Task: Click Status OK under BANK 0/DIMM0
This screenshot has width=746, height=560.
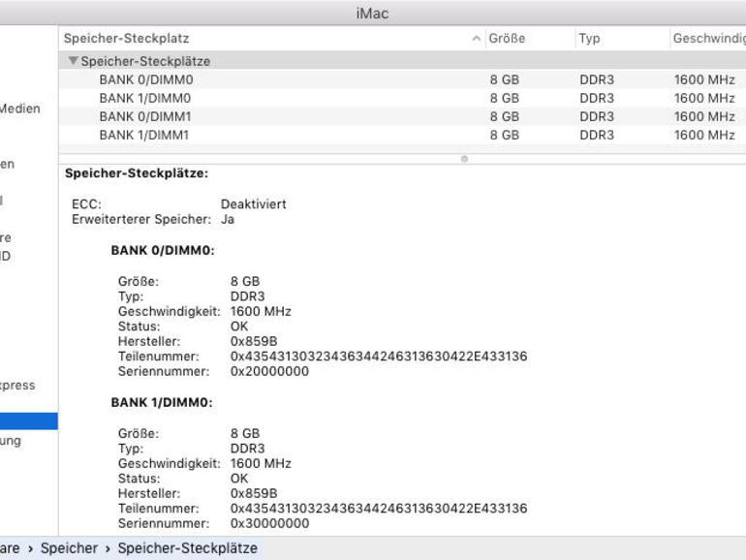Action: click(239, 327)
